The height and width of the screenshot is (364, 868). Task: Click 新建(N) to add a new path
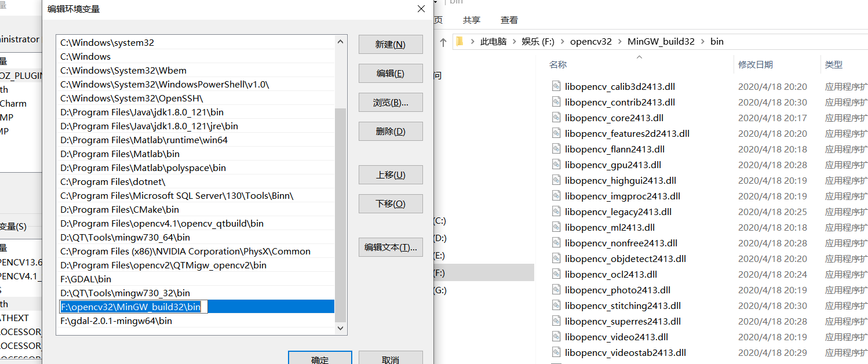(391, 45)
